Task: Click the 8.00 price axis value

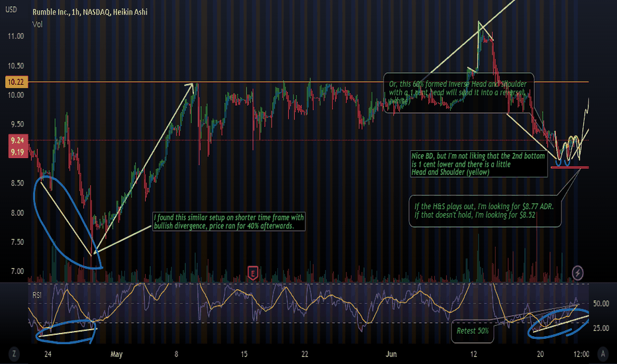Action: [x=17, y=213]
